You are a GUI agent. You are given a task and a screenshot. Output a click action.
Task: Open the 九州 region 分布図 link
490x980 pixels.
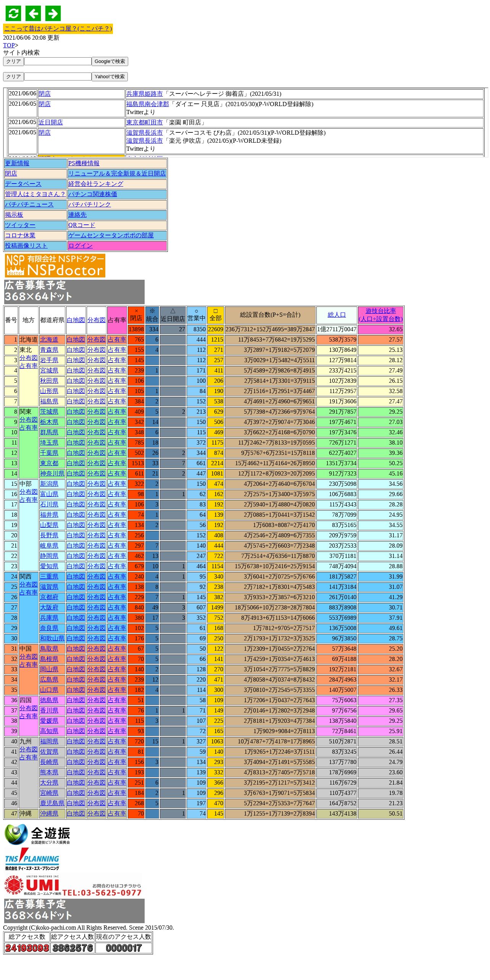coord(29,750)
